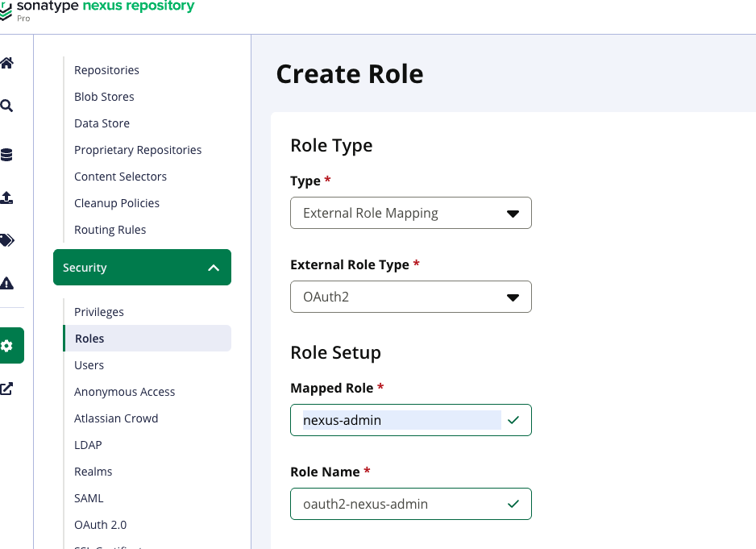
Task: Open the Tags icon in sidebar
Action: [6, 240]
